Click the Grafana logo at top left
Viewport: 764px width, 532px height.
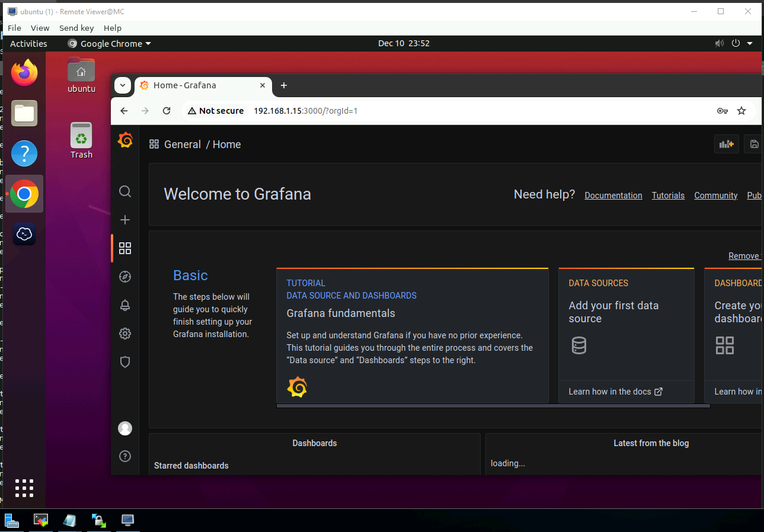click(x=125, y=140)
